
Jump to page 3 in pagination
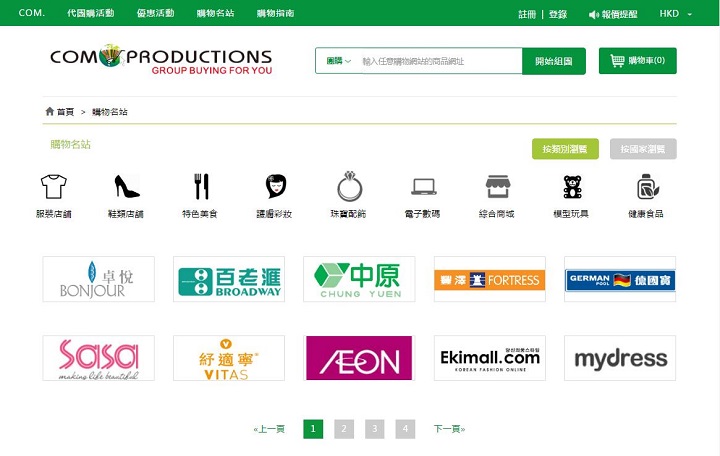point(375,429)
